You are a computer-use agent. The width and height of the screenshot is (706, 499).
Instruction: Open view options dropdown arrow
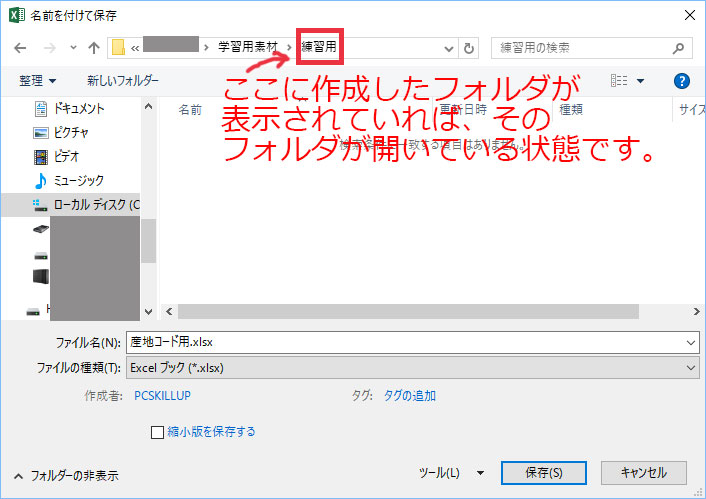(640, 81)
